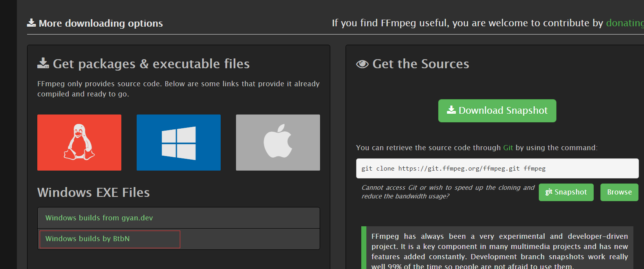Viewport: 644px width, 269px height.
Task: Click download icon beside More downloading options
Action: [x=31, y=23]
